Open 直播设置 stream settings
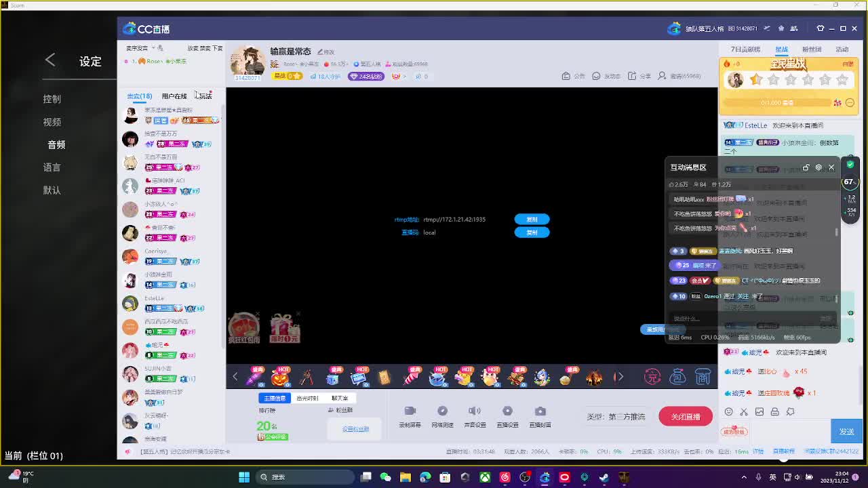 [x=507, y=416]
